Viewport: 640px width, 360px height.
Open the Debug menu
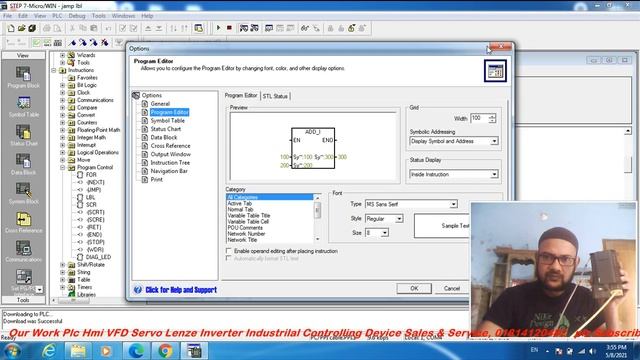tap(77, 16)
